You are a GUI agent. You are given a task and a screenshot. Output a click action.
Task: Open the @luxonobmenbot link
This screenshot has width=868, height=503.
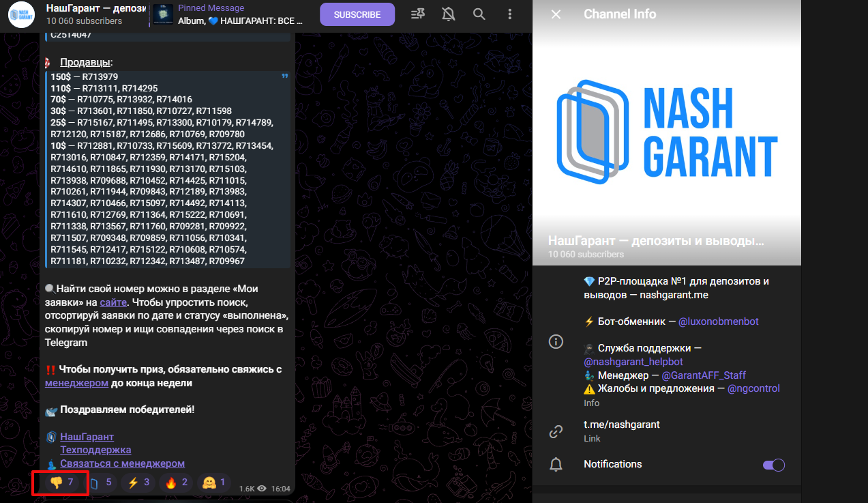719,321
